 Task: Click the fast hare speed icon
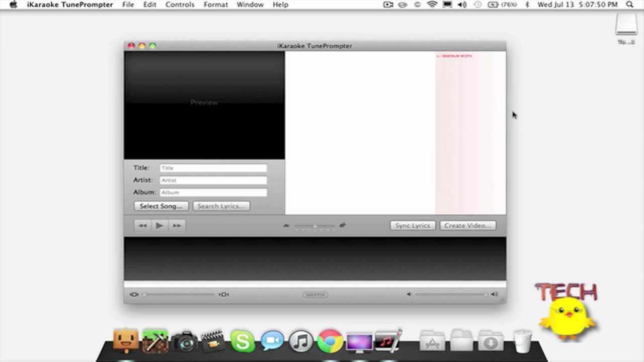point(343,225)
